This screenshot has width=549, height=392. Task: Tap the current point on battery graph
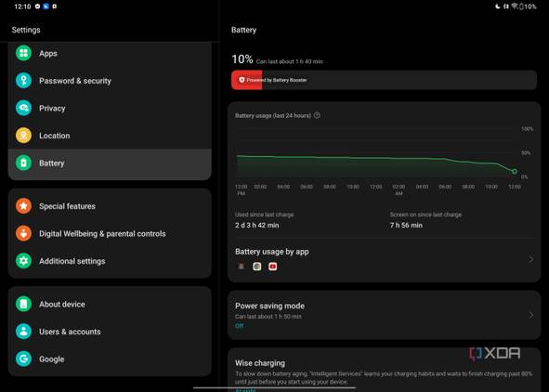coord(515,171)
